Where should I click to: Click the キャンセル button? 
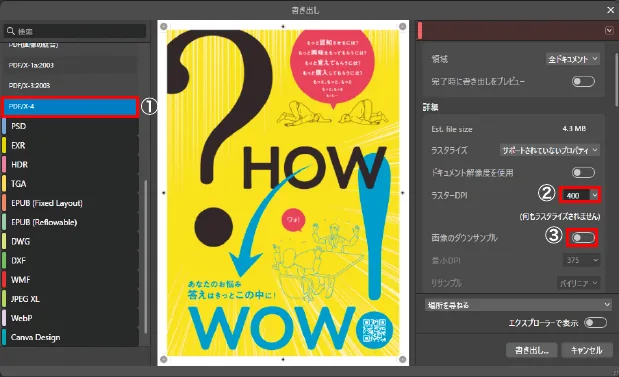tap(587, 350)
